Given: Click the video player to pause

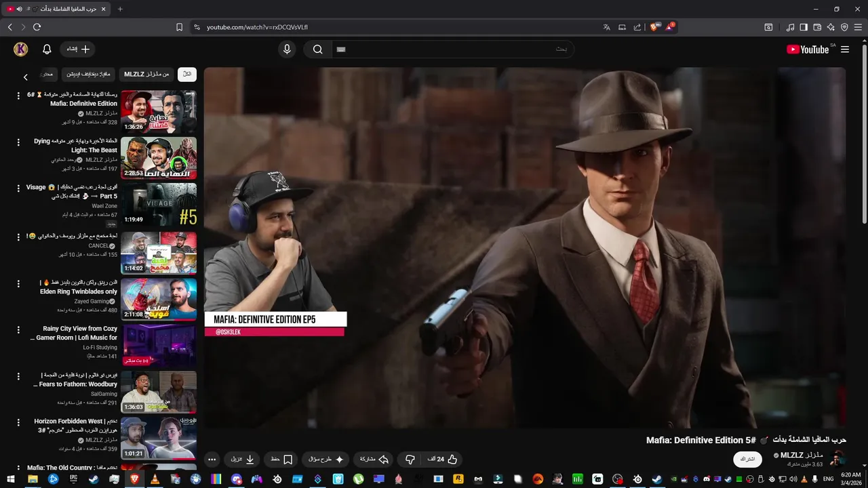Looking at the screenshot, I should coord(525,247).
